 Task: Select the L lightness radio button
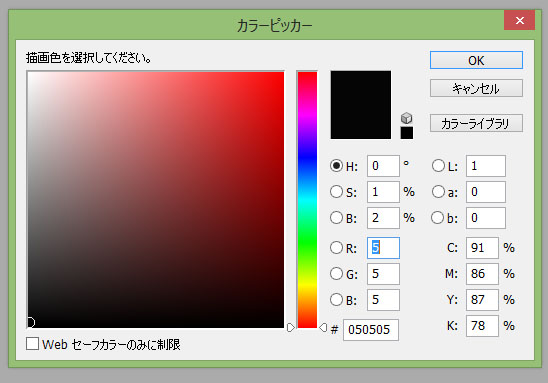pyautogui.click(x=438, y=166)
